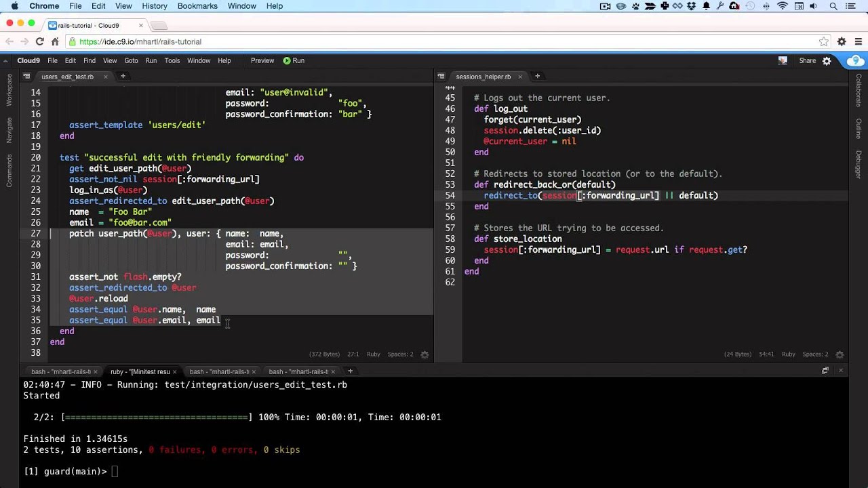Click Wi-Fi status icon in menu bar
This screenshot has width=868, height=488.
[782, 6]
